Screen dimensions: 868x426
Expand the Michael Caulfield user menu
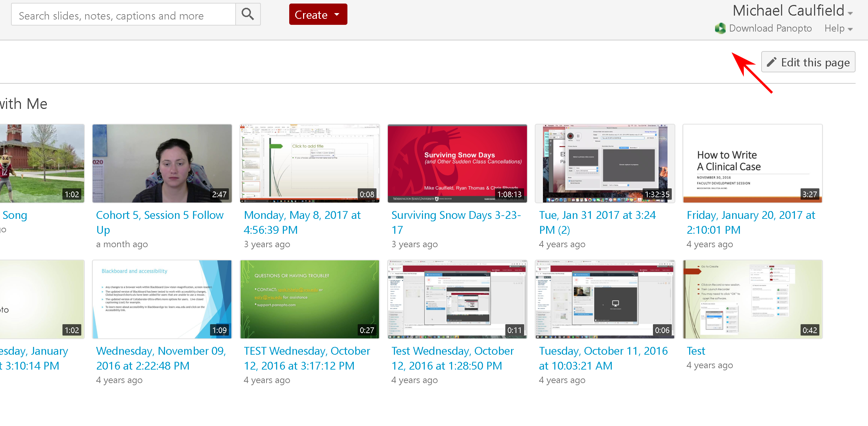tap(792, 11)
